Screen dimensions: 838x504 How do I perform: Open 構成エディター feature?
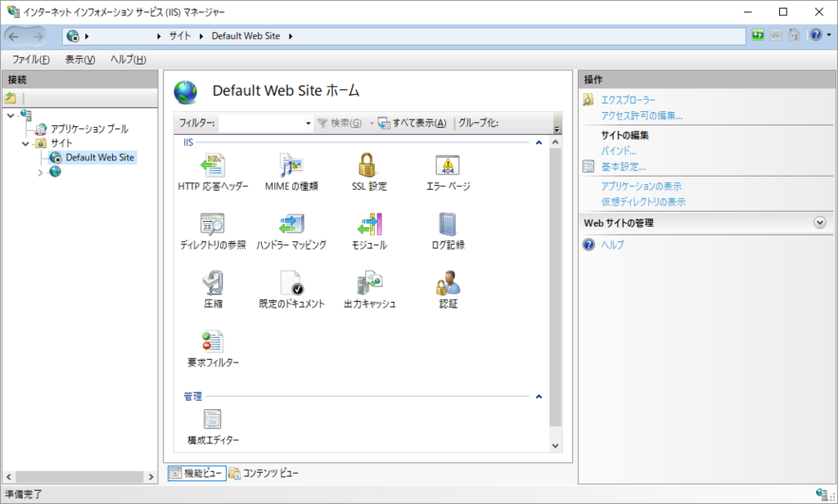tap(213, 426)
